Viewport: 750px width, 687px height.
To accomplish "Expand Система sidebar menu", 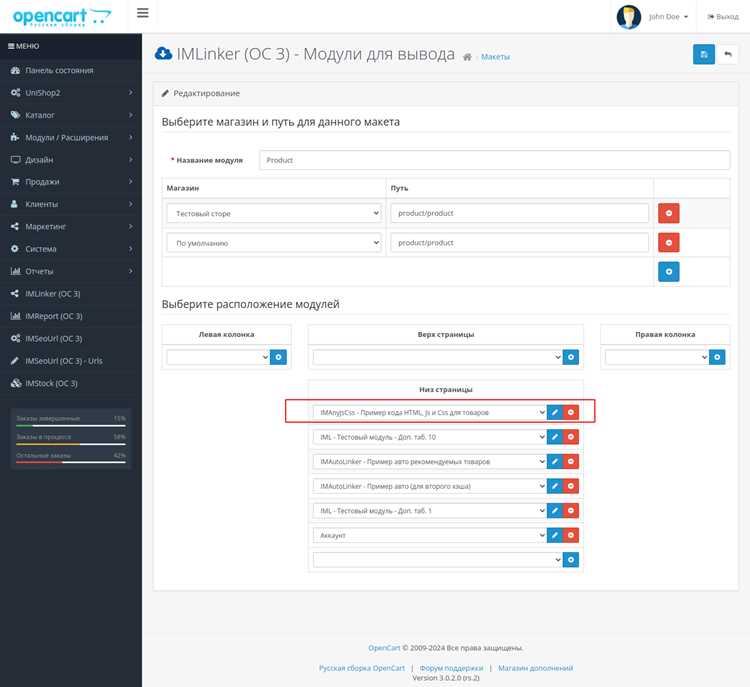I will pyautogui.click(x=71, y=249).
